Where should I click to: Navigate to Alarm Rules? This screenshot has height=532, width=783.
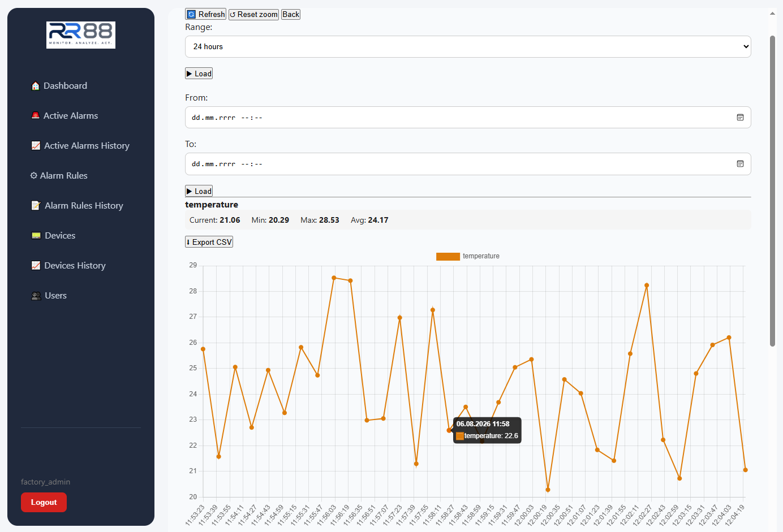(x=63, y=175)
